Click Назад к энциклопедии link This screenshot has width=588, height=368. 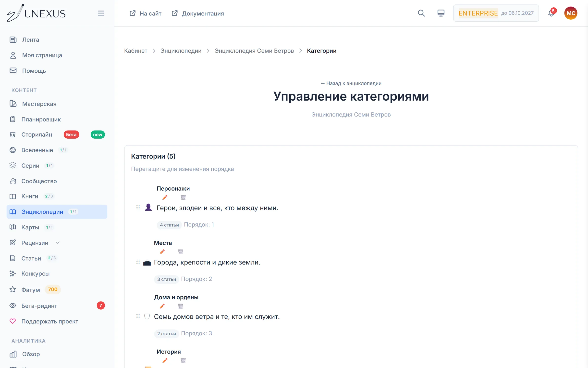click(x=351, y=83)
